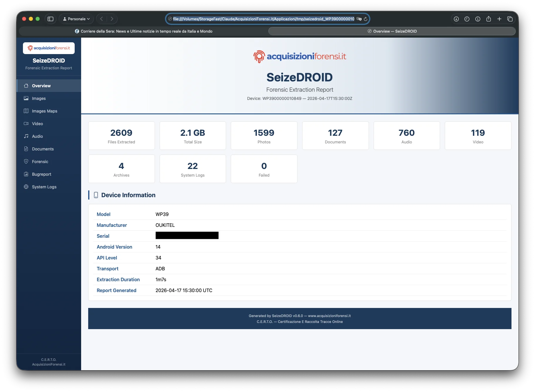This screenshot has height=392, width=535.
Task: Open the Images section in sidebar
Action: [x=39, y=98]
